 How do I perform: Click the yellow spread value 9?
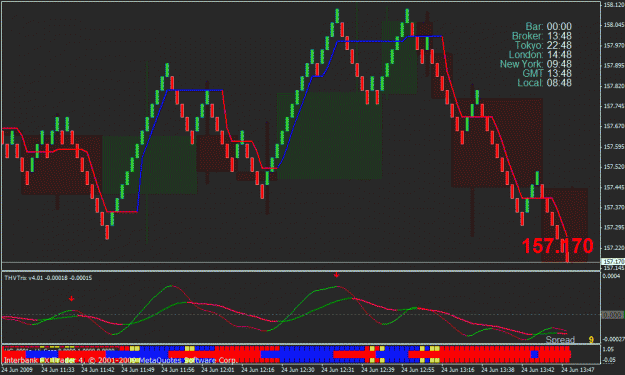591,340
